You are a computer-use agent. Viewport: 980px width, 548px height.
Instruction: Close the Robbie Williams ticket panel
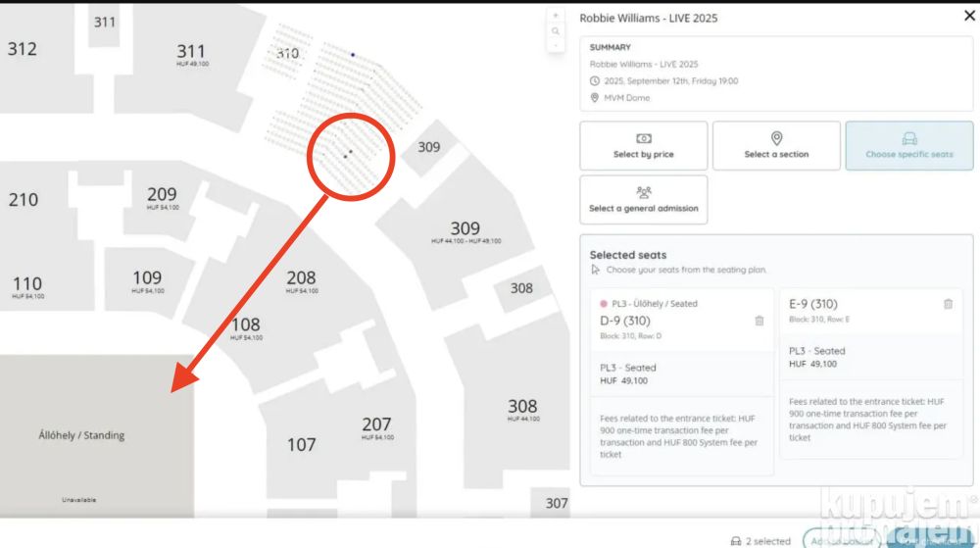coord(969,16)
